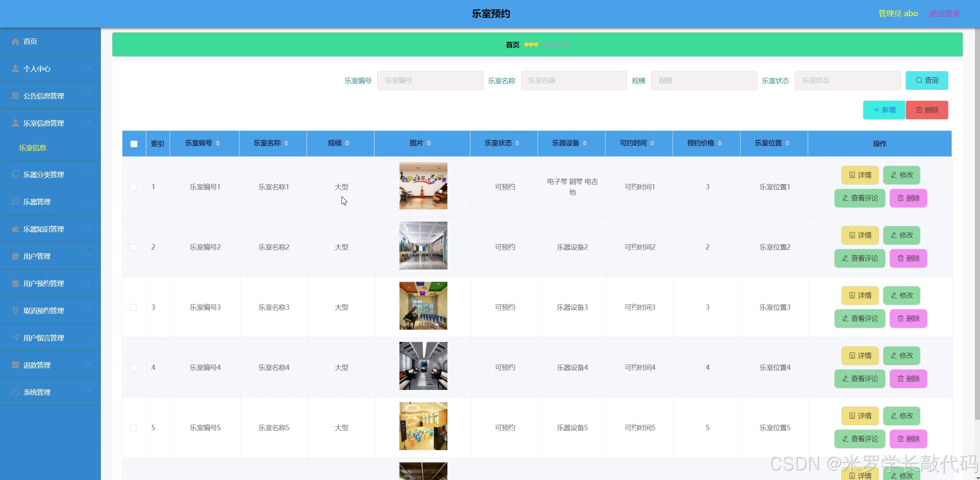980x480 pixels.
Task: Select the 首页 home icon in the sidebar
Action: coord(15,41)
